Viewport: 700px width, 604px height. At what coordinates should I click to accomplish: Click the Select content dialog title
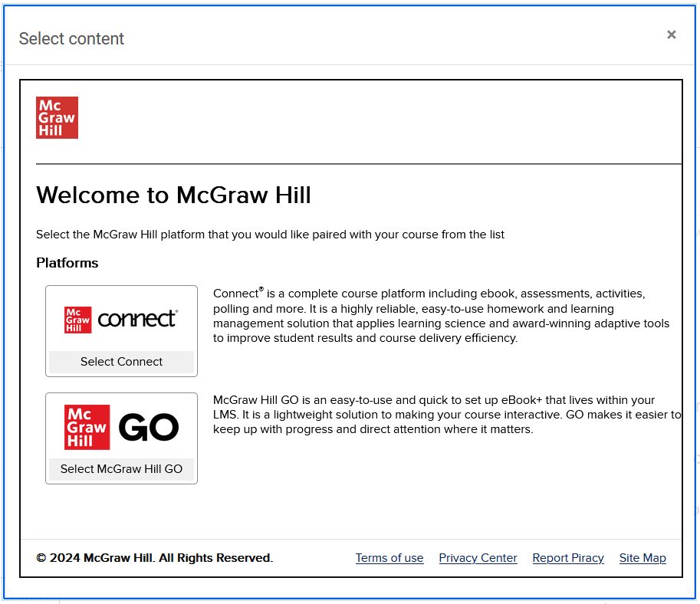tap(71, 38)
